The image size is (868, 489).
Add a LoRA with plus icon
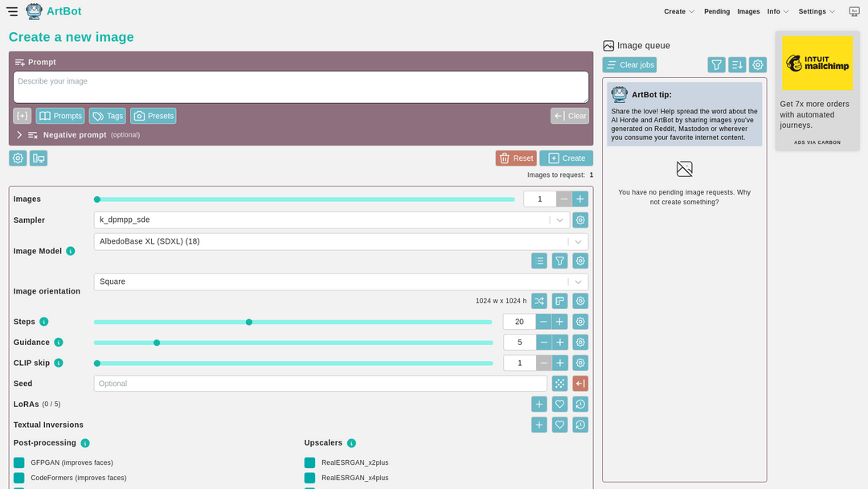[539, 405]
